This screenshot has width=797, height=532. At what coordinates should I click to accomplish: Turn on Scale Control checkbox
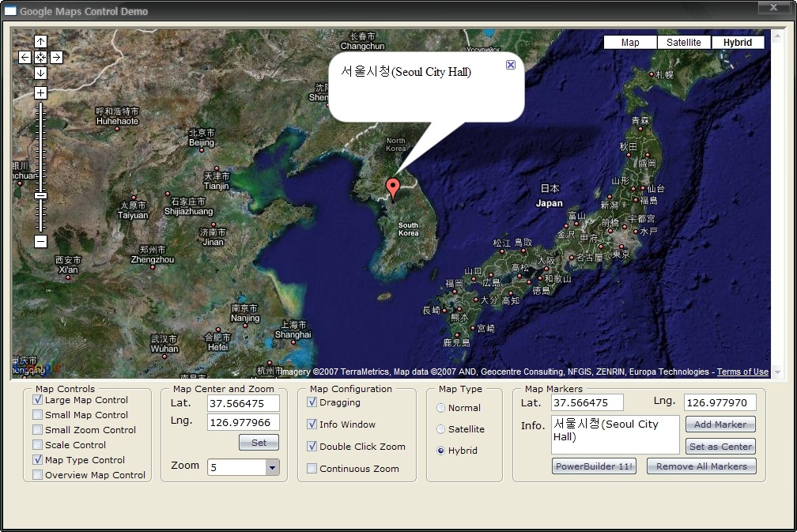pyautogui.click(x=38, y=444)
